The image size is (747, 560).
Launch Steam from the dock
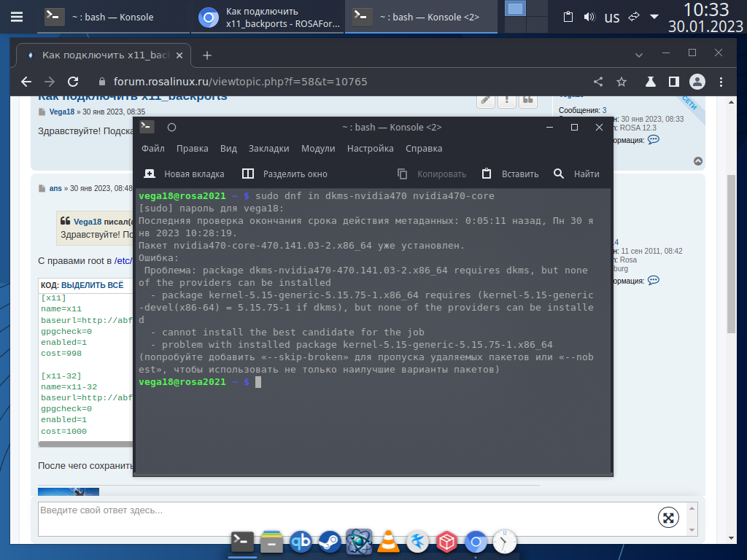click(330, 542)
